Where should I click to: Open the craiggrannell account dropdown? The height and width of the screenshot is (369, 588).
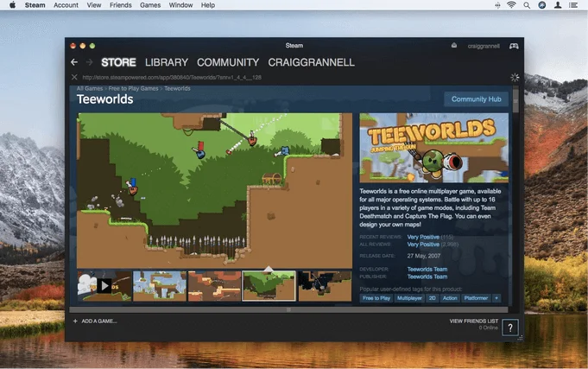point(484,46)
